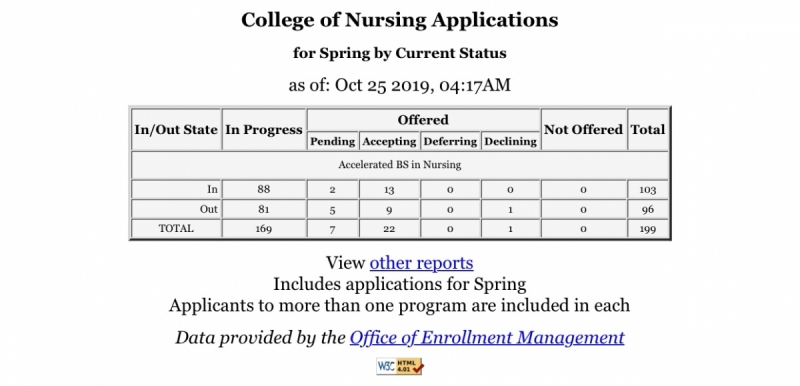Click the In Progress column header
The image size is (800, 386).
(264, 130)
